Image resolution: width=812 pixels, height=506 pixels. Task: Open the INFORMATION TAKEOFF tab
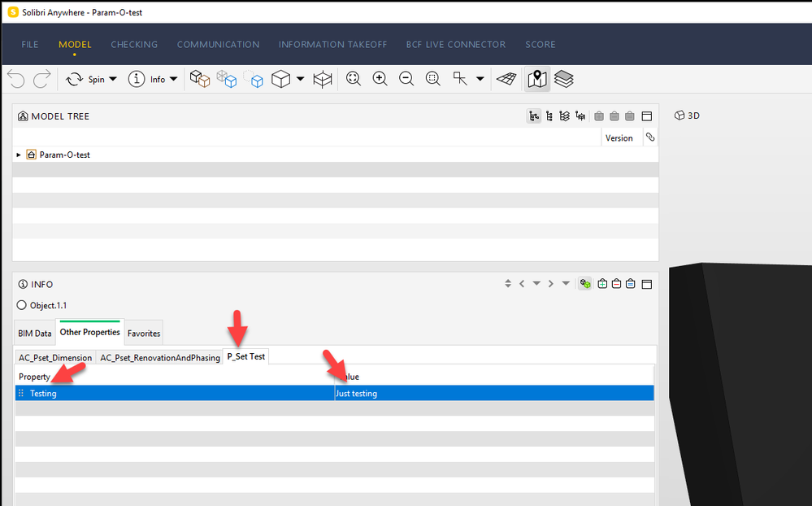coord(333,45)
